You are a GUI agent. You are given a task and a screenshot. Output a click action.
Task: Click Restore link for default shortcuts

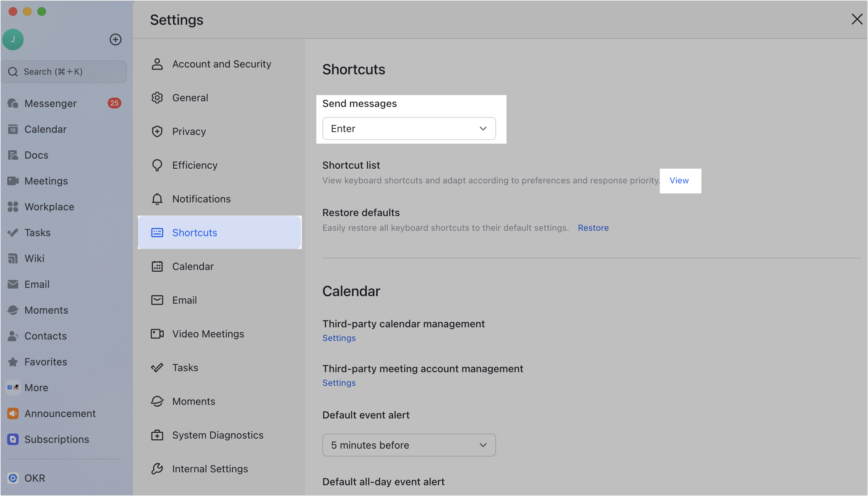[593, 228]
